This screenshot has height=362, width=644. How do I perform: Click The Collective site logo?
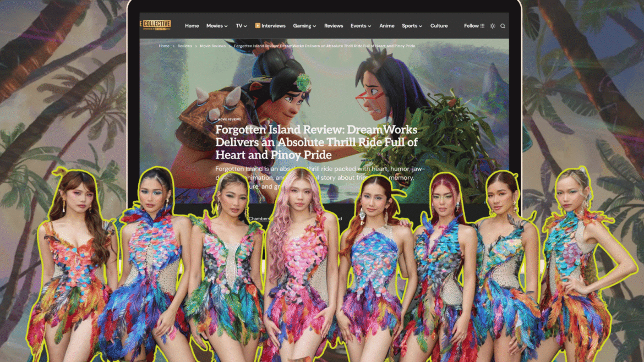(156, 25)
